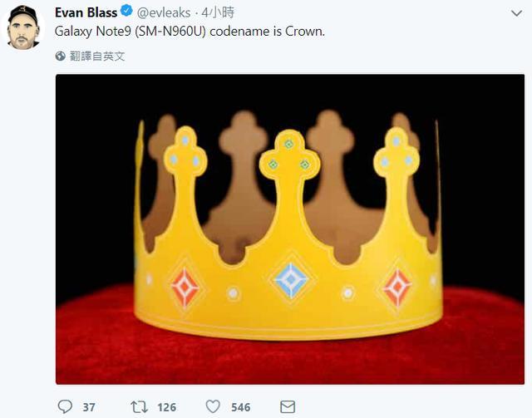Viewport: 532px width, 418px height.
Task: Click the left orange diamond on crown
Action: 185,288
